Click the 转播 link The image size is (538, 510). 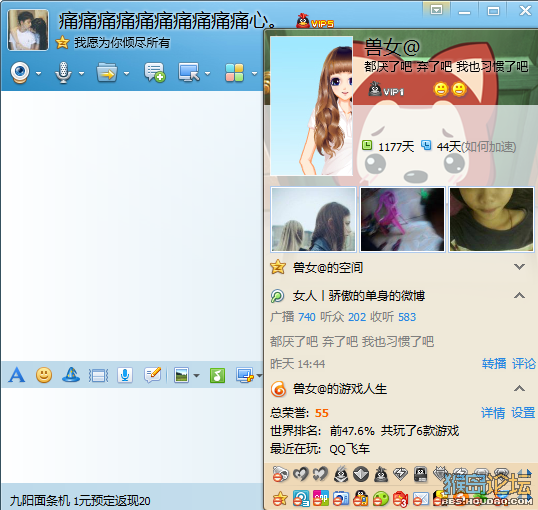point(494,363)
